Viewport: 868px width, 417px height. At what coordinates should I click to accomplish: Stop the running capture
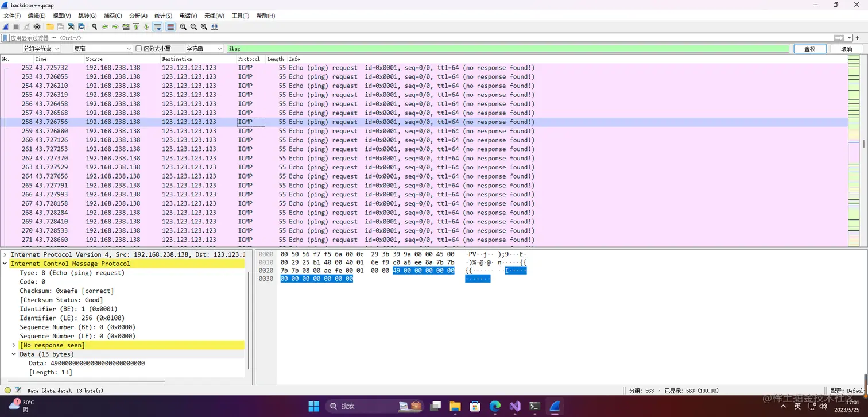[16, 27]
